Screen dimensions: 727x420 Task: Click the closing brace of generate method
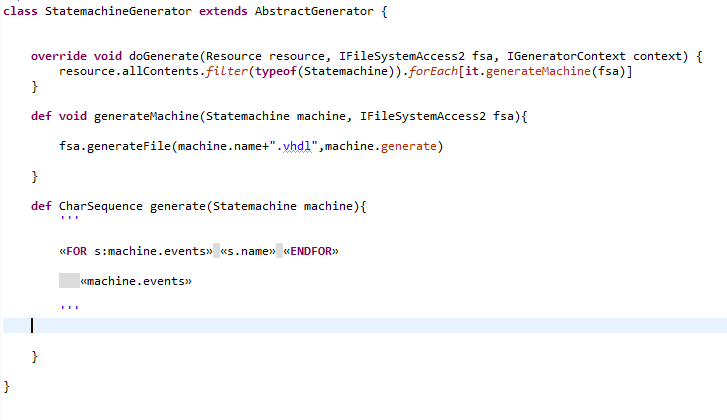point(34,356)
